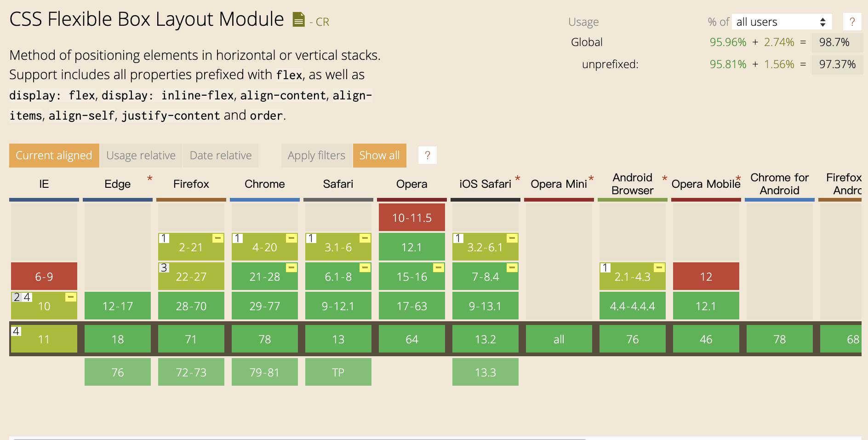The image size is (868, 440).
Task: Click the Show all button
Action: coord(379,156)
